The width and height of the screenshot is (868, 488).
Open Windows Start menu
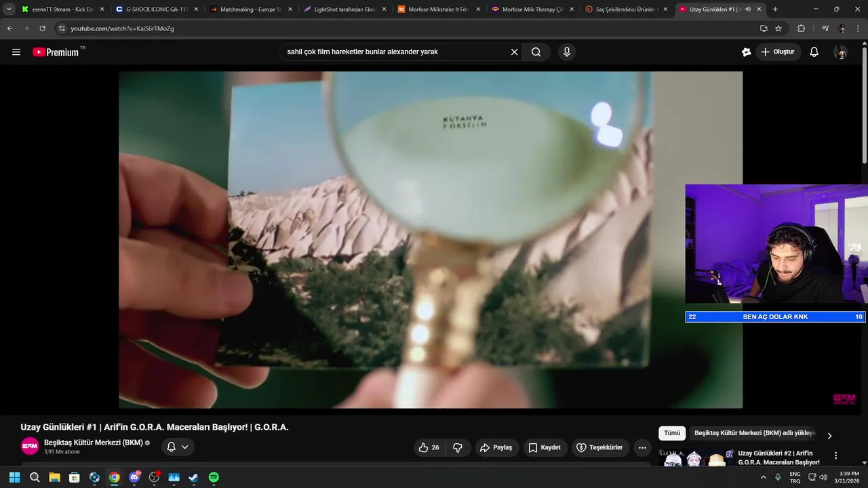(14, 477)
